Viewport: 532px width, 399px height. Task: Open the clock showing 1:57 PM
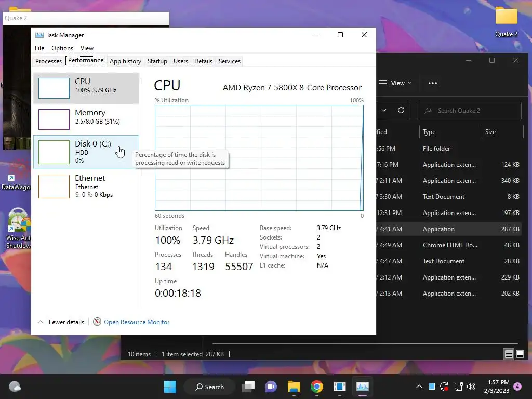tap(497, 387)
